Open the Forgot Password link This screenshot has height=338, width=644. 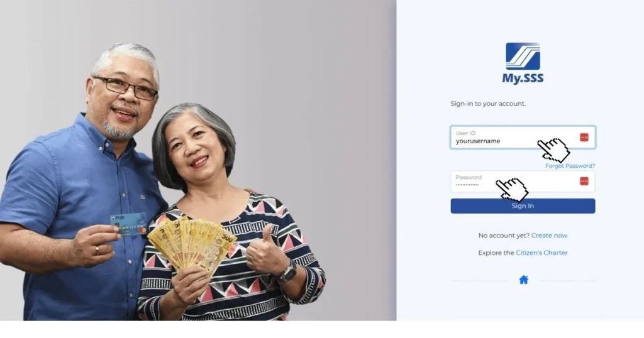(570, 166)
